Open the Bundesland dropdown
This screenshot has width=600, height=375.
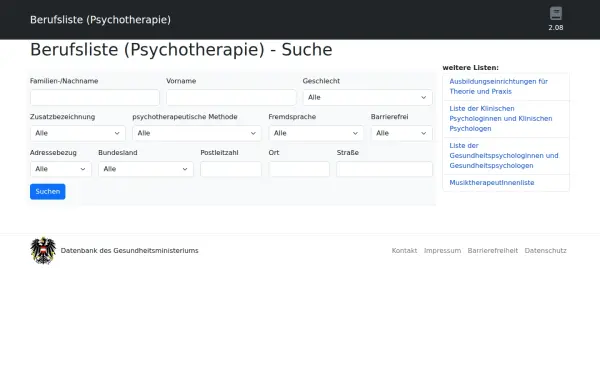point(146,169)
